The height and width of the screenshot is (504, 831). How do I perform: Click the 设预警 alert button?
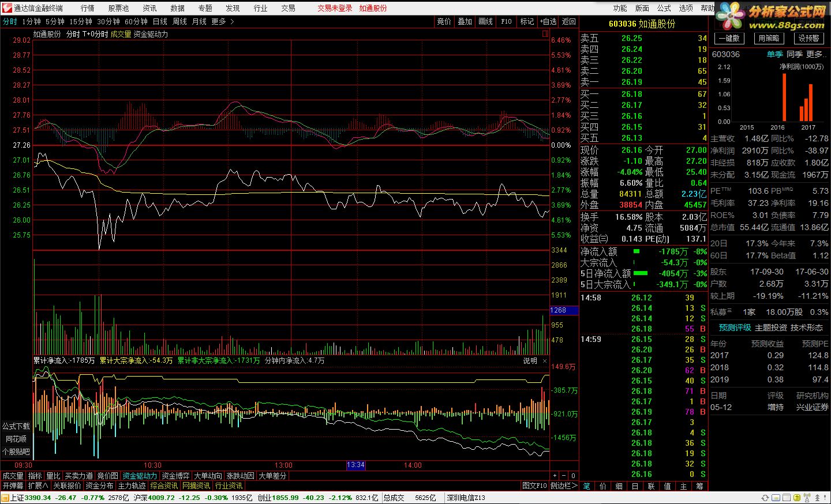(808, 38)
